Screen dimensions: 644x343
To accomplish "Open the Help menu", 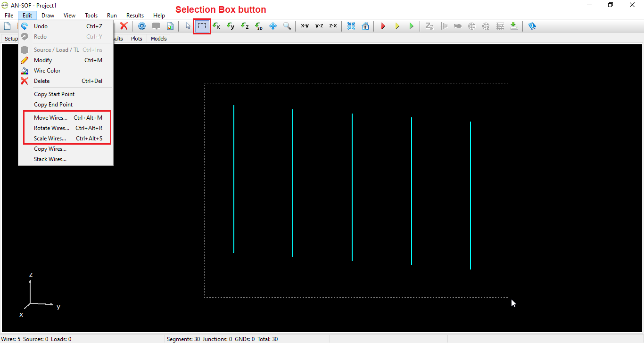I will [x=159, y=16].
